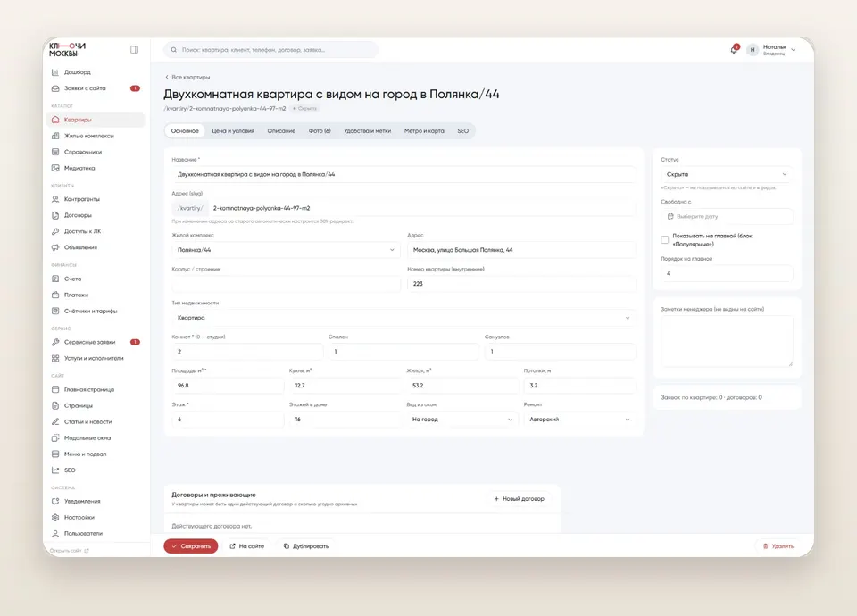The width and height of the screenshot is (857, 616).
Task: Open Объявления in the sidebar
Action: tap(96, 247)
